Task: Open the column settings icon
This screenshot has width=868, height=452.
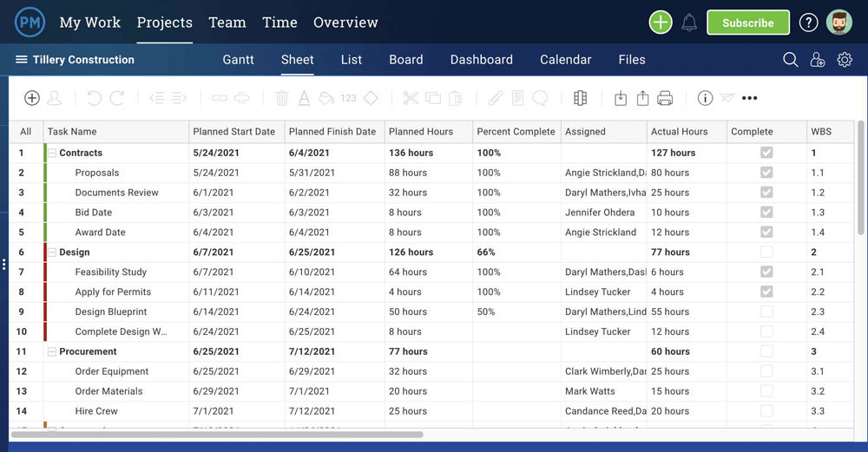Action: [580, 98]
